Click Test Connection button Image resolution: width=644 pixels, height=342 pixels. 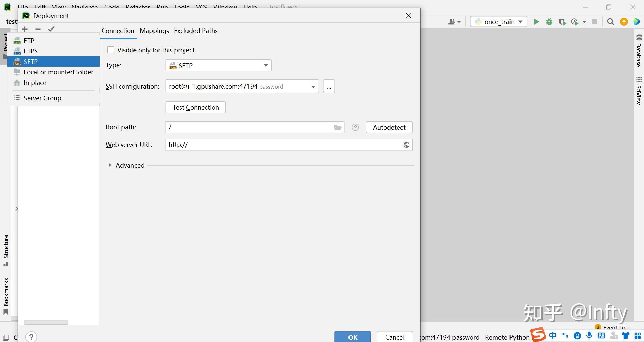196,107
